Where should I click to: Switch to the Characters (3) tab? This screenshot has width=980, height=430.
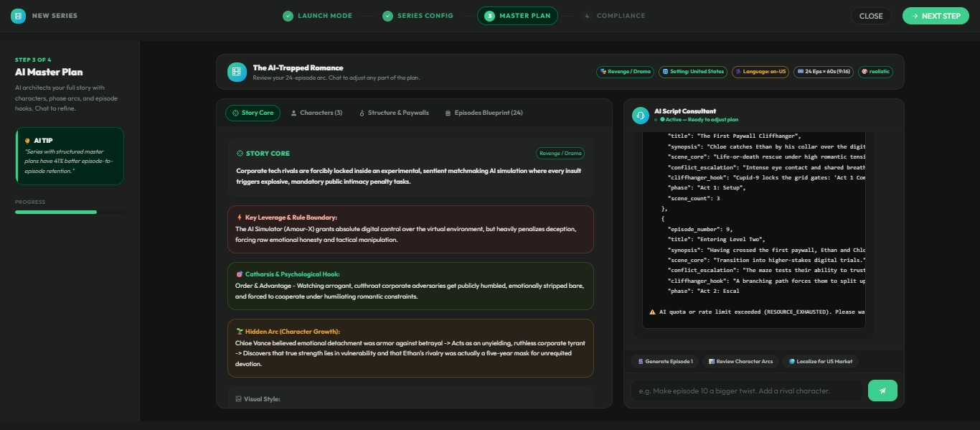point(316,113)
